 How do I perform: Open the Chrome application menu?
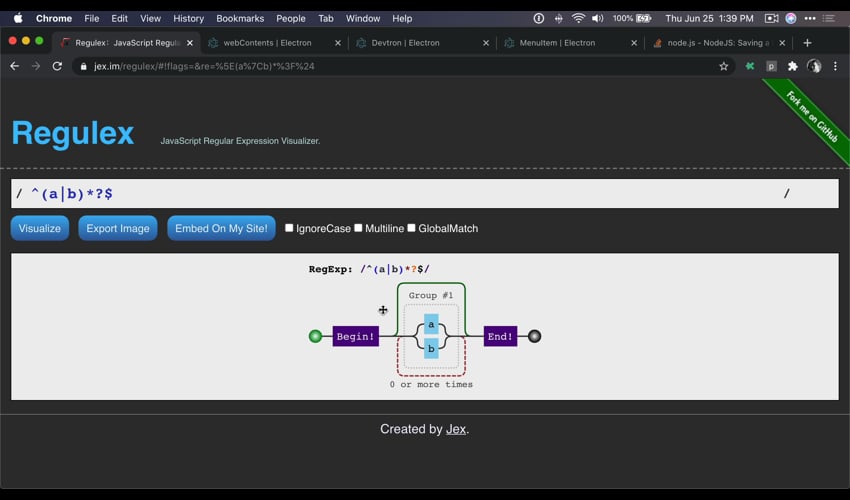click(54, 18)
